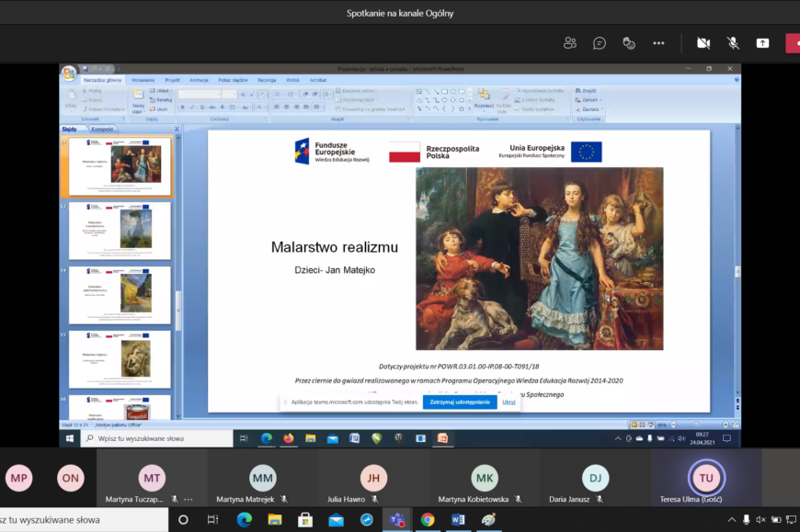Select Teresa Ulma participant avatar
This screenshot has width=800, height=532.
coord(706,478)
